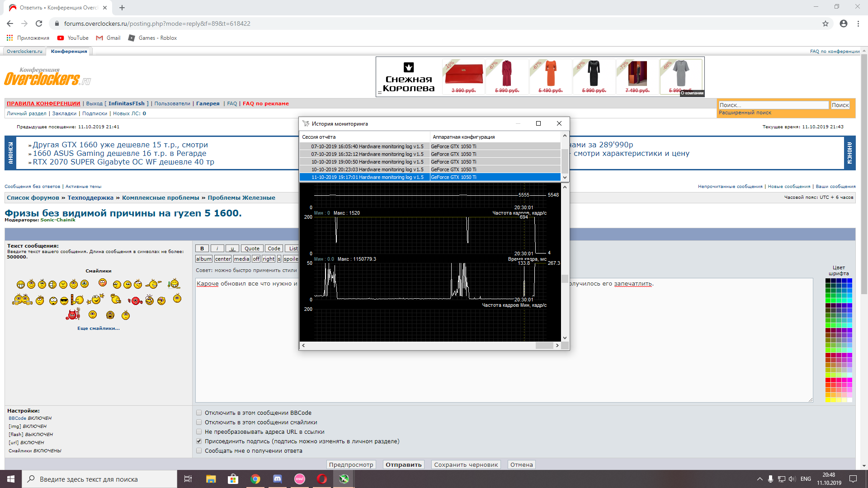
Task: Click the Chrome profile avatar icon
Action: pyautogui.click(x=843, y=23)
